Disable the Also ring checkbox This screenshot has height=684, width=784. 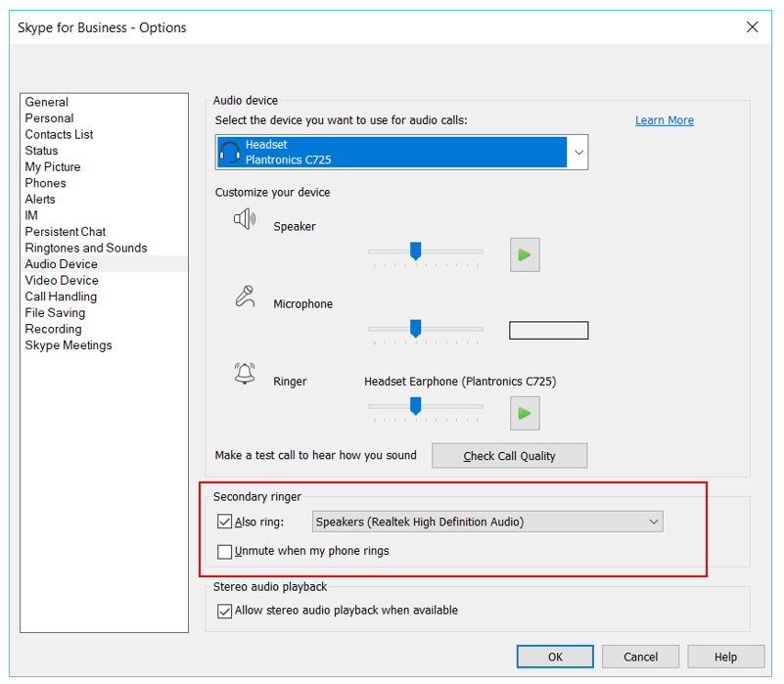(x=225, y=523)
